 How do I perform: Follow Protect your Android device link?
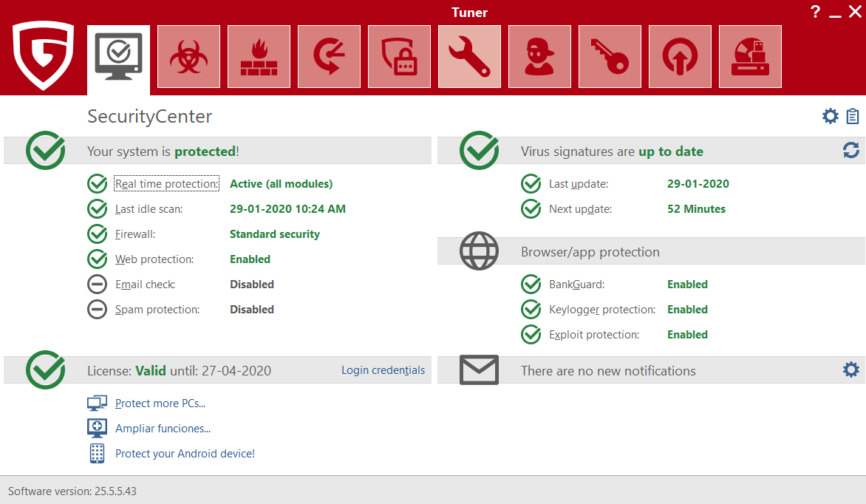(185, 453)
